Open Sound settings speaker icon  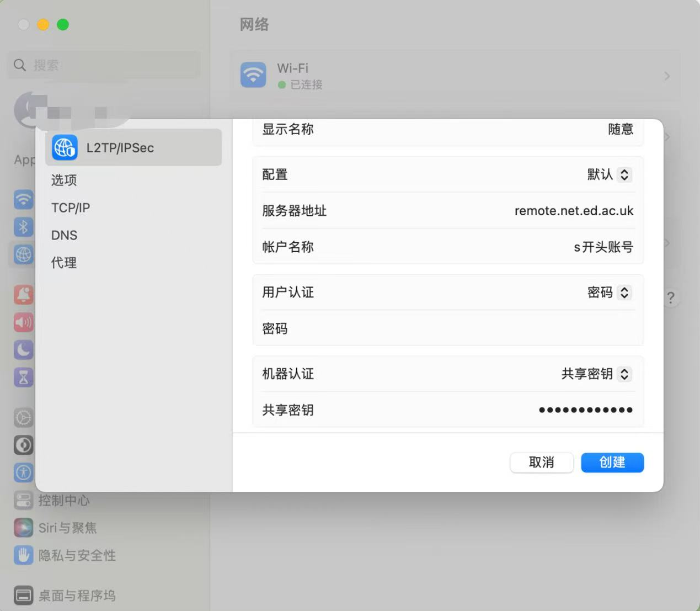click(23, 322)
